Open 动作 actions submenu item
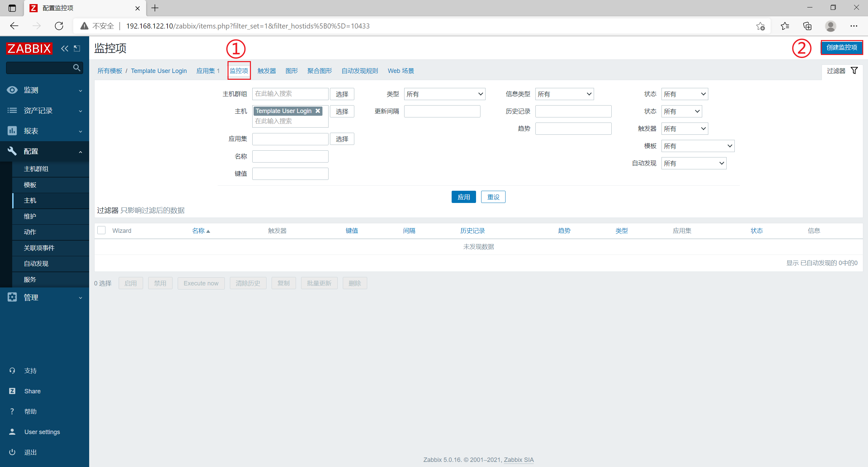Screen dimensions: 868x467 [x=51, y=232]
